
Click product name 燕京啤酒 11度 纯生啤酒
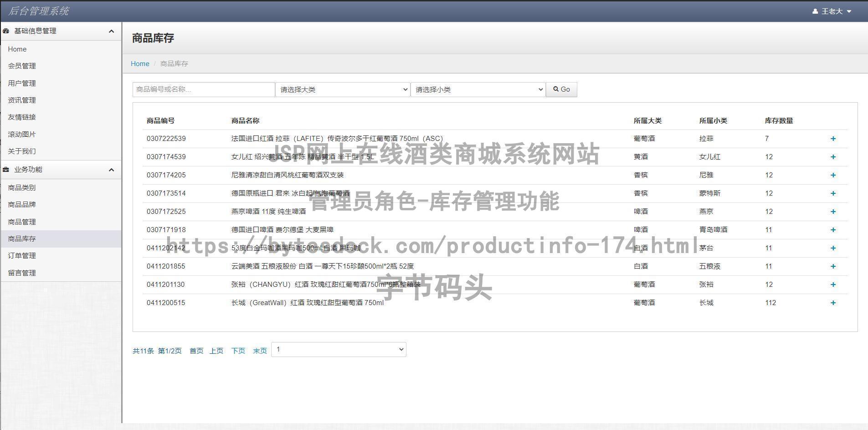268,212
